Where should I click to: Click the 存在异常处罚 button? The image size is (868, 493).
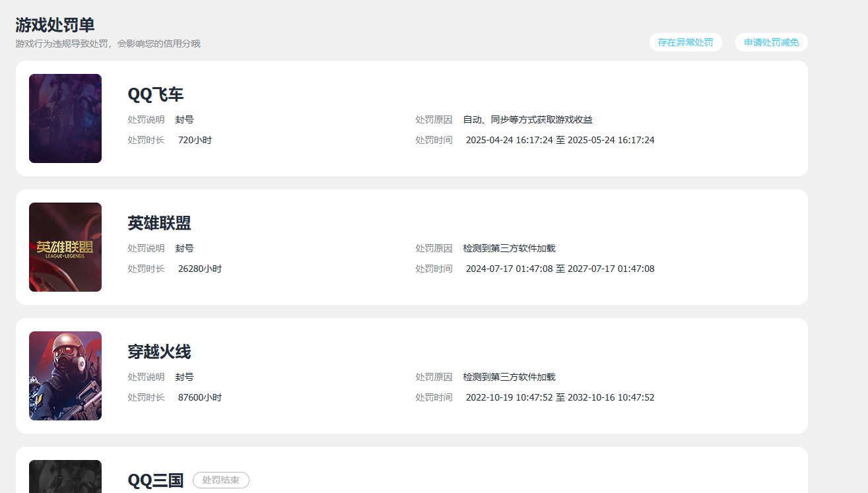685,42
